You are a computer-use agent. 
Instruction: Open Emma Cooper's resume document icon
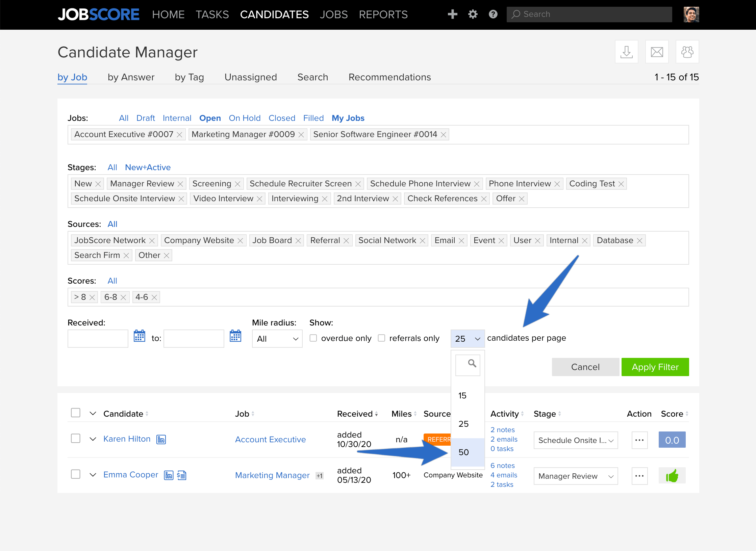[182, 475]
